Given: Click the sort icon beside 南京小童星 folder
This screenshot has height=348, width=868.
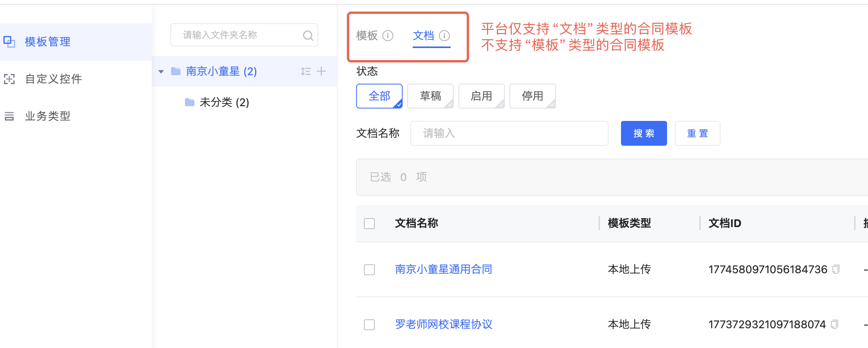Looking at the screenshot, I should pyautogui.click(x=306, y=71).
